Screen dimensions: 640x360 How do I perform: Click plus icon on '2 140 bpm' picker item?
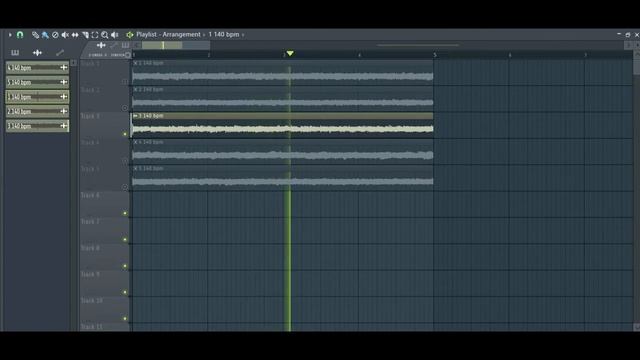[x=64, y=111]
